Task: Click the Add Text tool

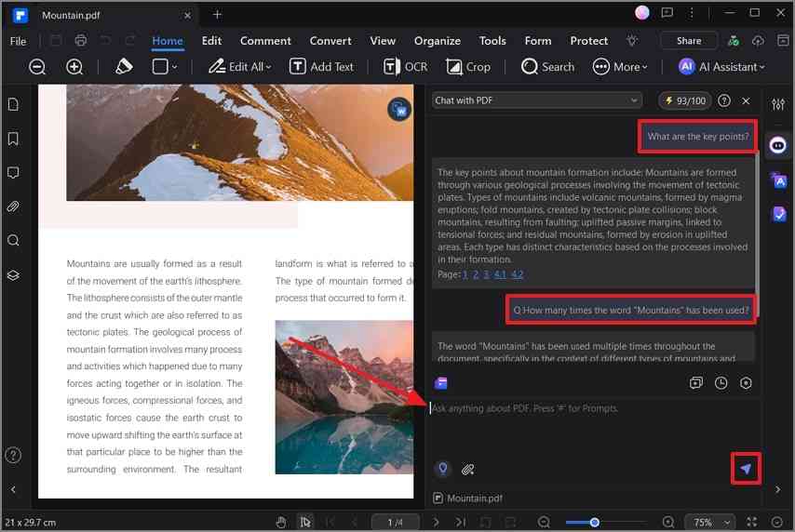Action: click(x=321, y=66)
